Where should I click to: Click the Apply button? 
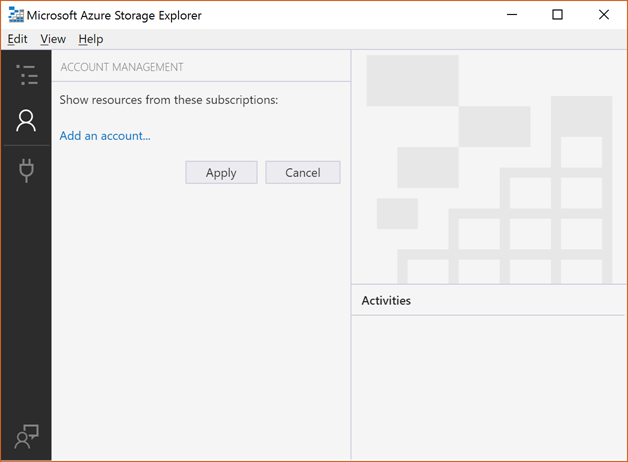[x=221, y=173]
